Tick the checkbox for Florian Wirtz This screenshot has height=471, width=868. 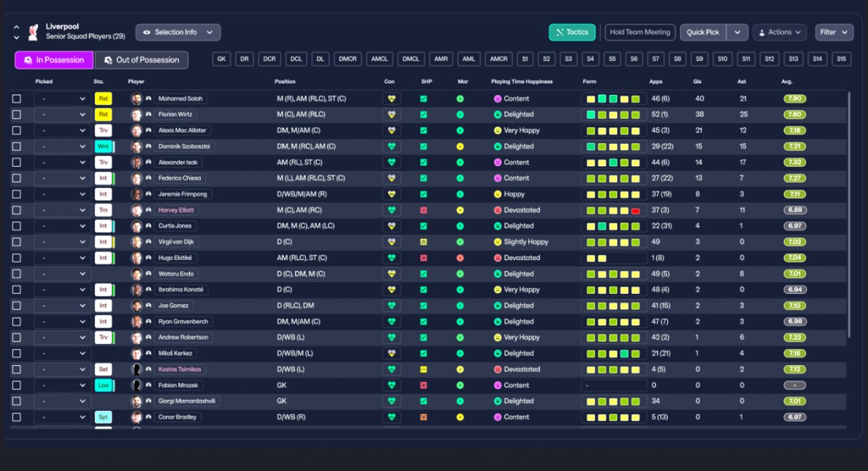tap(16, 115)
